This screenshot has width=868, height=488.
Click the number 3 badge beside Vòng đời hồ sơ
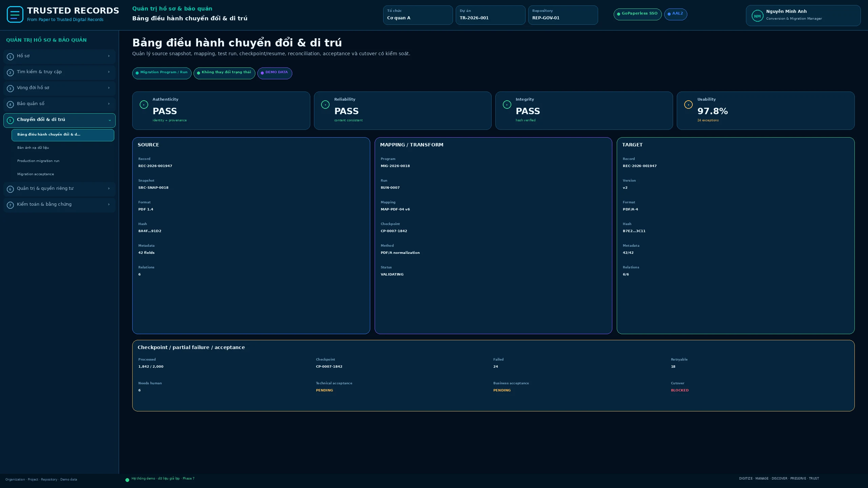pyautogui.click(x=10, y=88)
